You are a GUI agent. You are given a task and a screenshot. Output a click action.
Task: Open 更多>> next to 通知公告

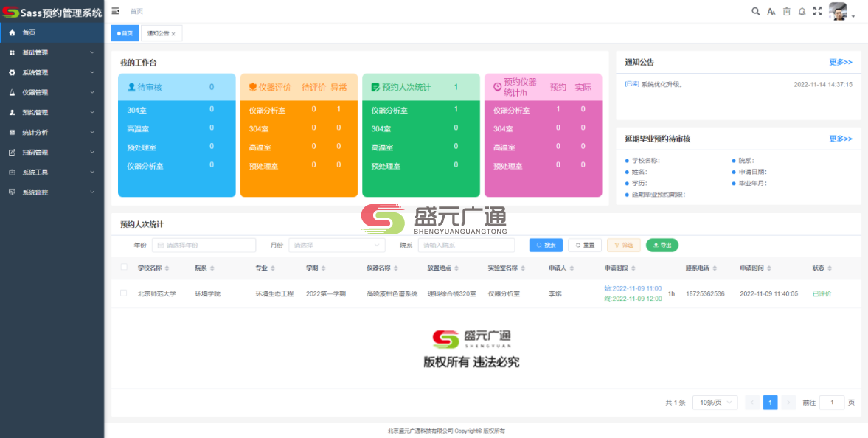tap(840, 62)
